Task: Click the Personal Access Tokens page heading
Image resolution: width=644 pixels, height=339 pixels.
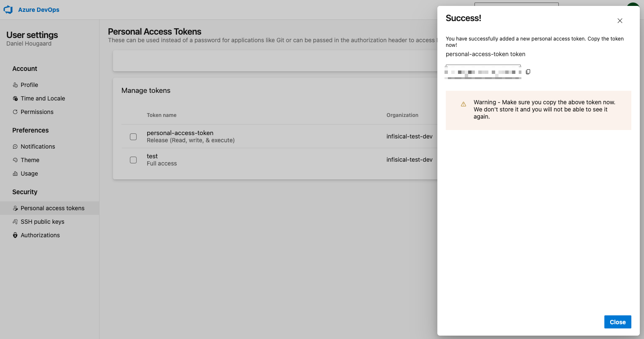Action: pyautogui.click(x=155, y=32)
